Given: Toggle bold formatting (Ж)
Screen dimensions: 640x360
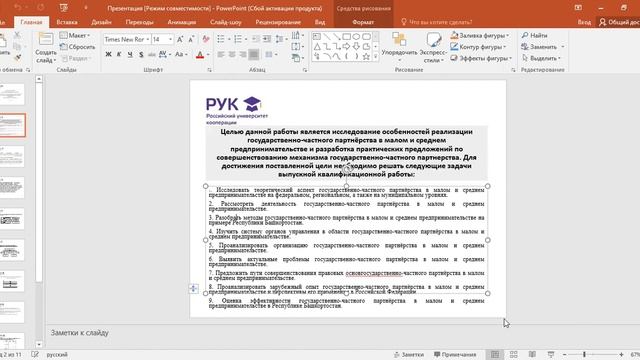Looking at the screenshot, I should click(x=108, y=54).
